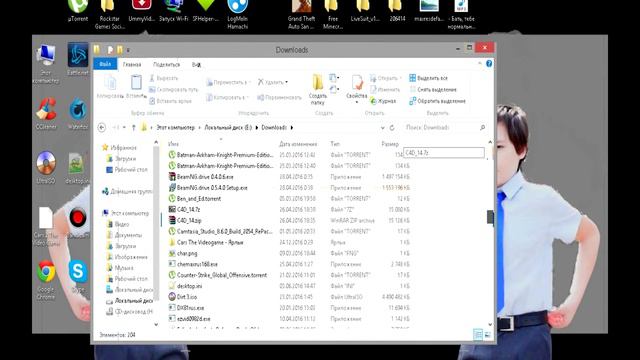Screen dimensions: 640x360
Task: Switch to the Вид ribbon tab
Action: pos(196,64)
